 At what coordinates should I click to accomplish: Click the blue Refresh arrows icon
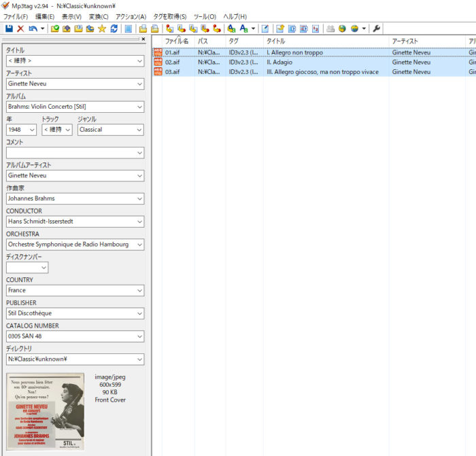[x=114, y=29]
